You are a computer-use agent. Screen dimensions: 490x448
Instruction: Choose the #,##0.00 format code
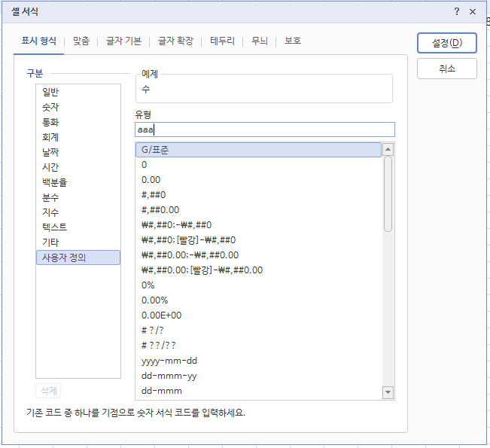258,210
